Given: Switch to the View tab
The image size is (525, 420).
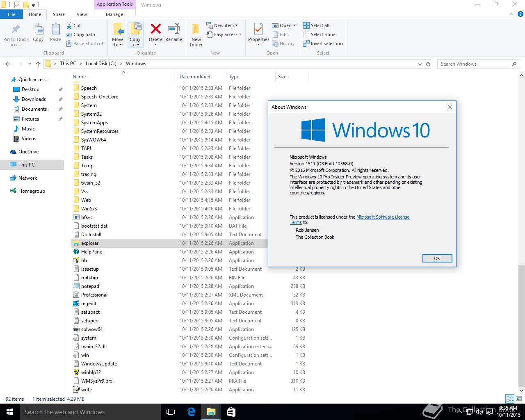Looking at the screenshot, I should coord(82,14).
